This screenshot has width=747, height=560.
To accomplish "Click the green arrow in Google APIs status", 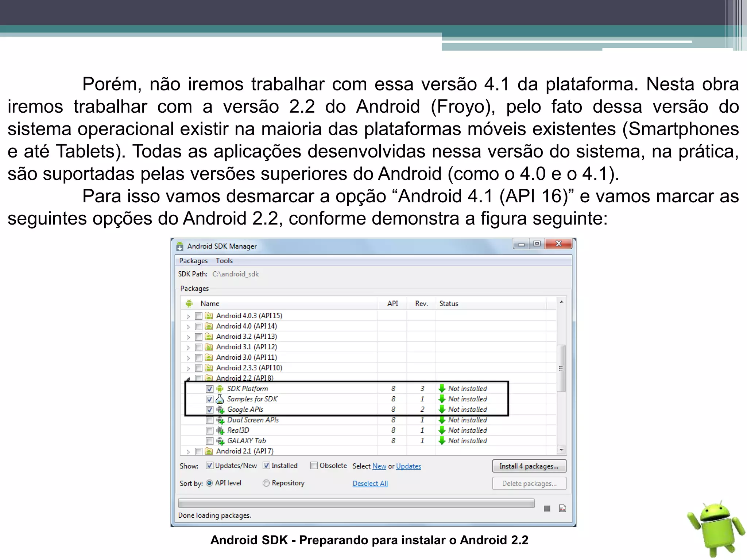I will pos(442,409).
